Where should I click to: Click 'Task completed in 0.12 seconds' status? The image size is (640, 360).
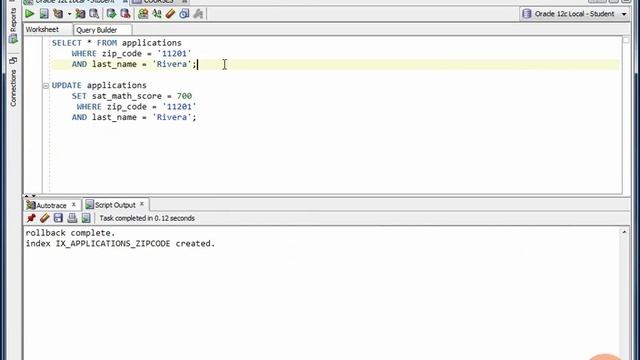[147, 218]
